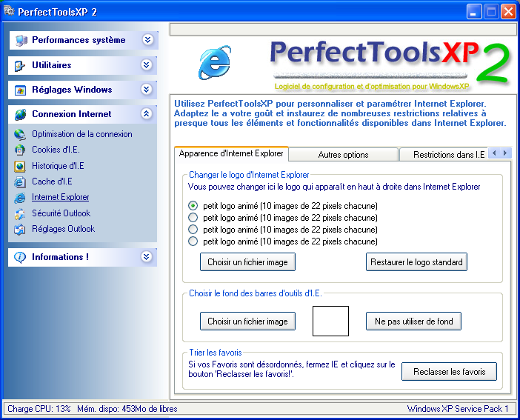Click Choisir un fichier image for logo
Image resolution: width=520 pixels, height=420 pixels.
pos(247,262)
